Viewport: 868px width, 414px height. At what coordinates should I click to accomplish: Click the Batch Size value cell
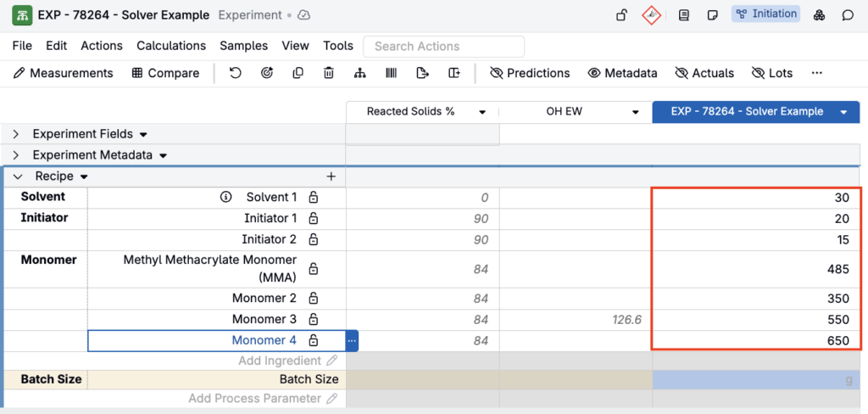point(756,379)
